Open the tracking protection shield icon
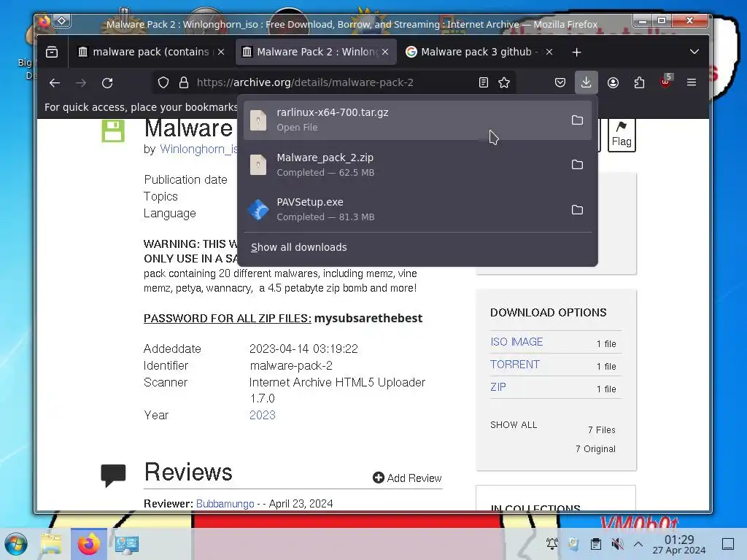 (x=163, y=83)
